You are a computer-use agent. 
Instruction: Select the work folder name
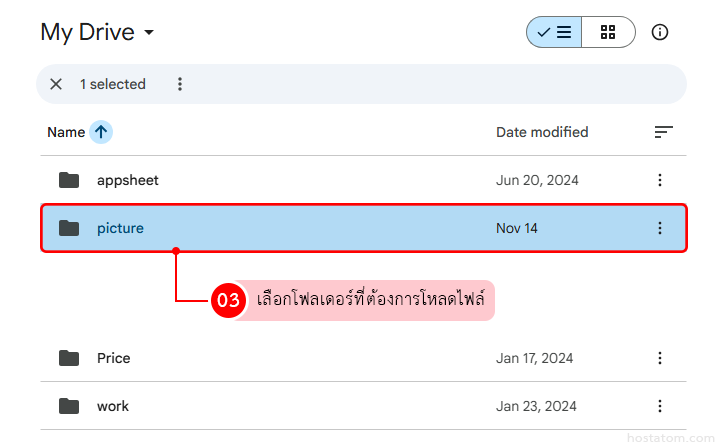[113, 406]
